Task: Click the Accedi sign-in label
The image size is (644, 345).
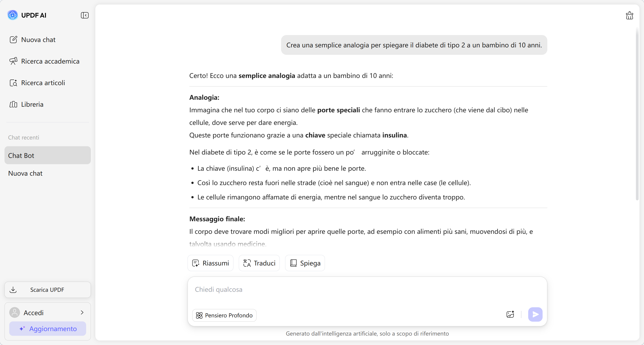Action: point(34,313)
